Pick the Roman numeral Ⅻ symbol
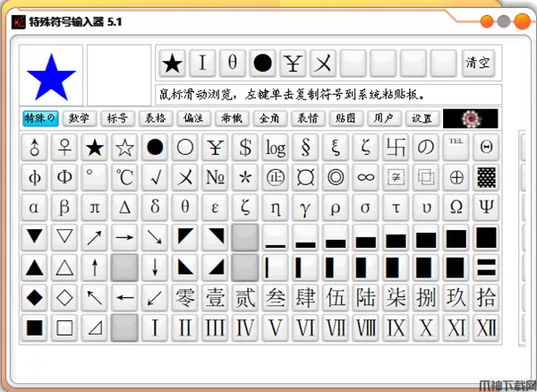This screenshot has width=537, height=392. tap(486, 328)
